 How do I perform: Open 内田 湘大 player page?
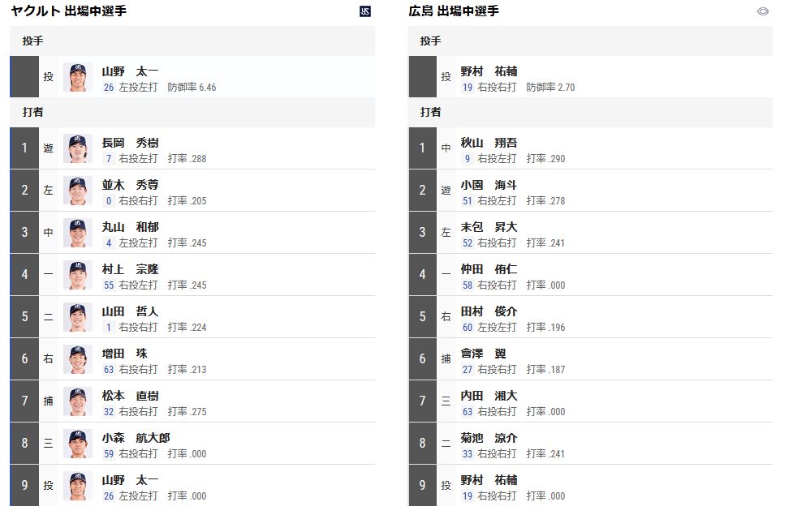[x=489, y=396]
